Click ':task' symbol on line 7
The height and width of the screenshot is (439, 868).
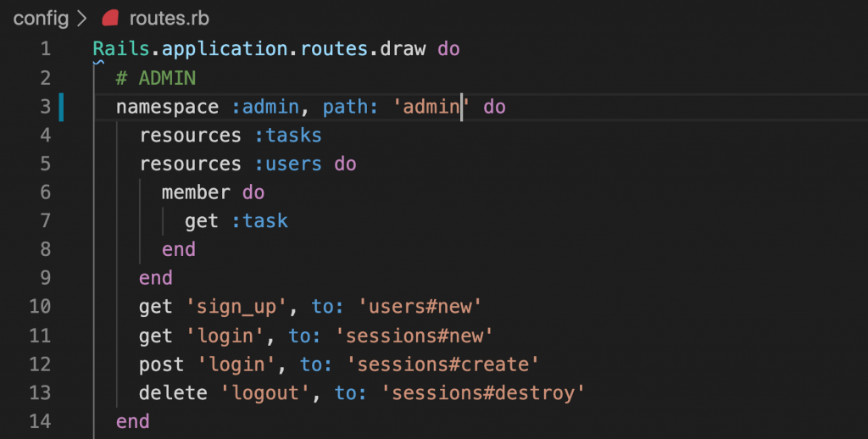(x=259, y=221)
